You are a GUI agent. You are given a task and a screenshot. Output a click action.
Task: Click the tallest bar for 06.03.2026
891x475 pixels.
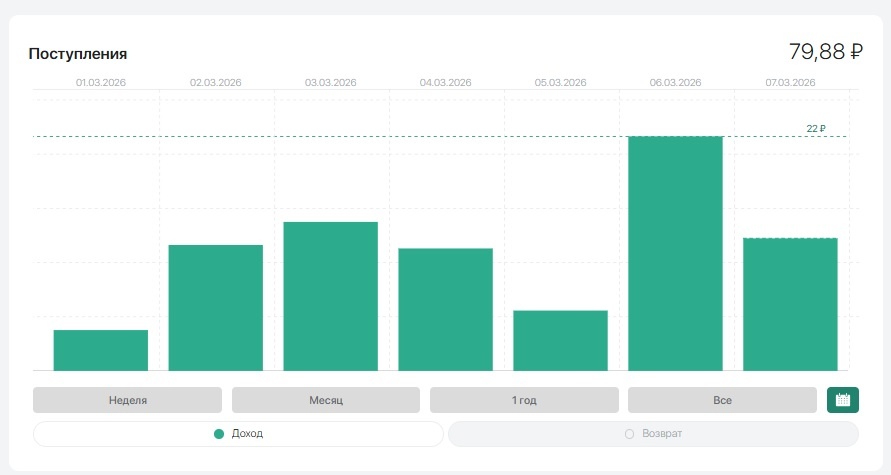pos(675,253)
